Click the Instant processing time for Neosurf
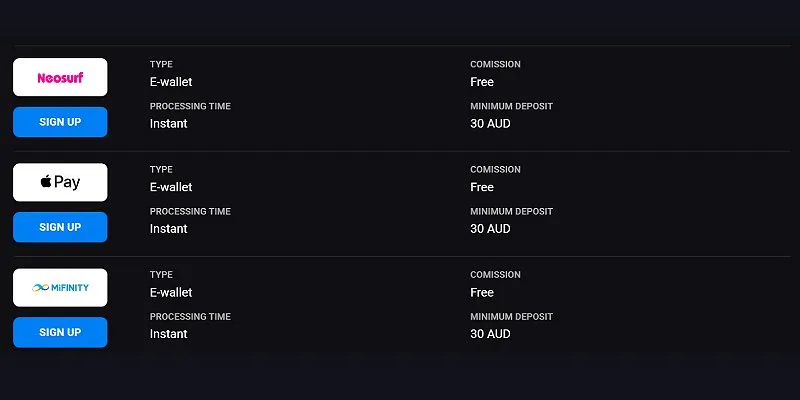The height and width of the screenshot is (400, 800). pos(168,123)
